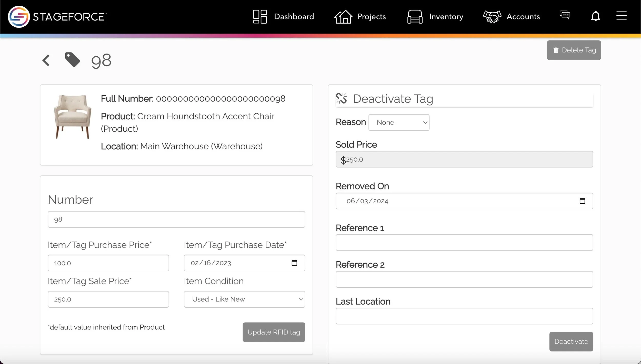Screen dimensions: 641x364
Task: Open Removed On calendar picker icon
Action: (582, 201)
